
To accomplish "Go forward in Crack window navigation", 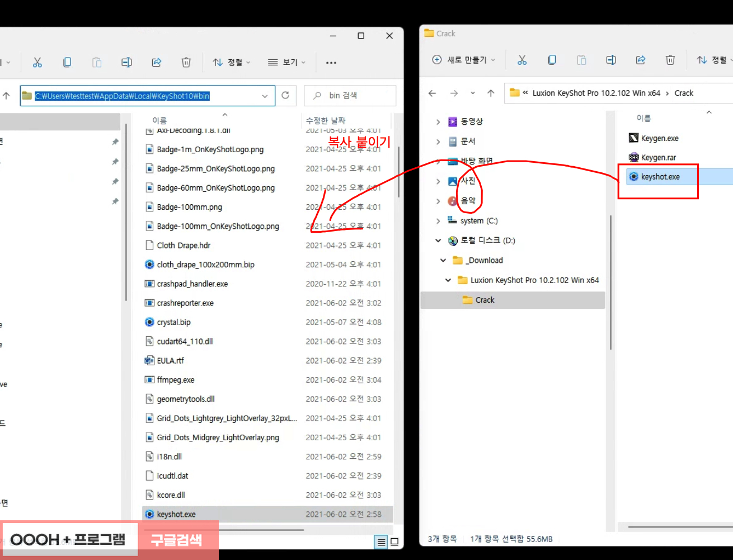I will [454, 93].
